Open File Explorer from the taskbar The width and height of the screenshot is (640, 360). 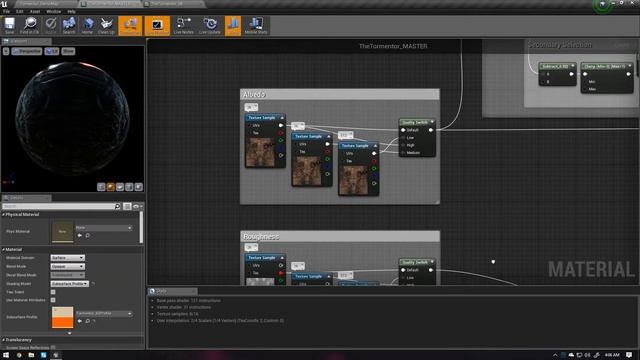pyautogui.click(x=31, y=355)
